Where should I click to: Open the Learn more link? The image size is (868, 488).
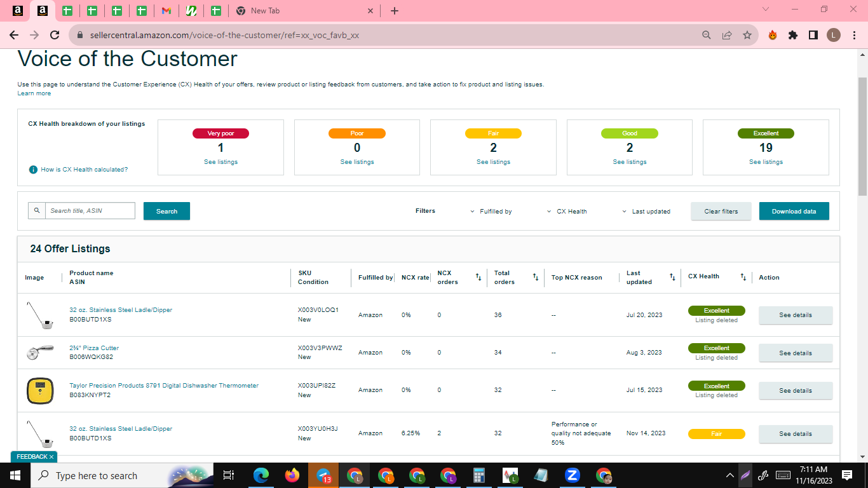(x=34, y=93)
